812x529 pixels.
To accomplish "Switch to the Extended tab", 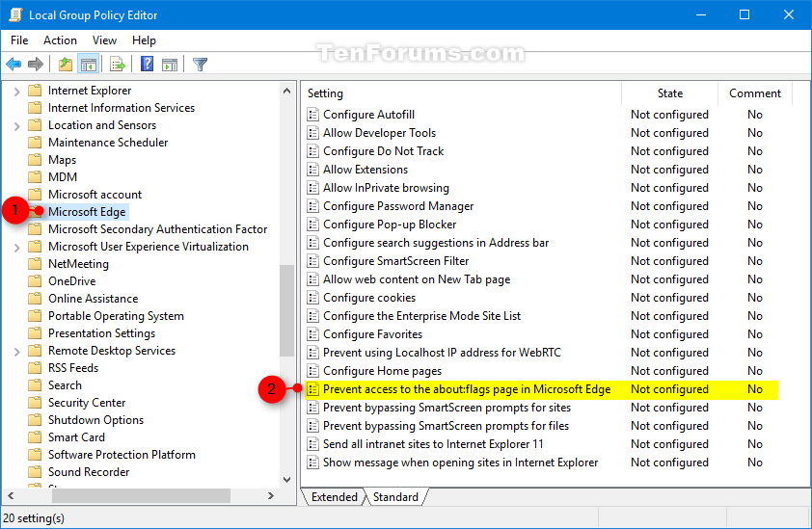I will pos(335,497).
